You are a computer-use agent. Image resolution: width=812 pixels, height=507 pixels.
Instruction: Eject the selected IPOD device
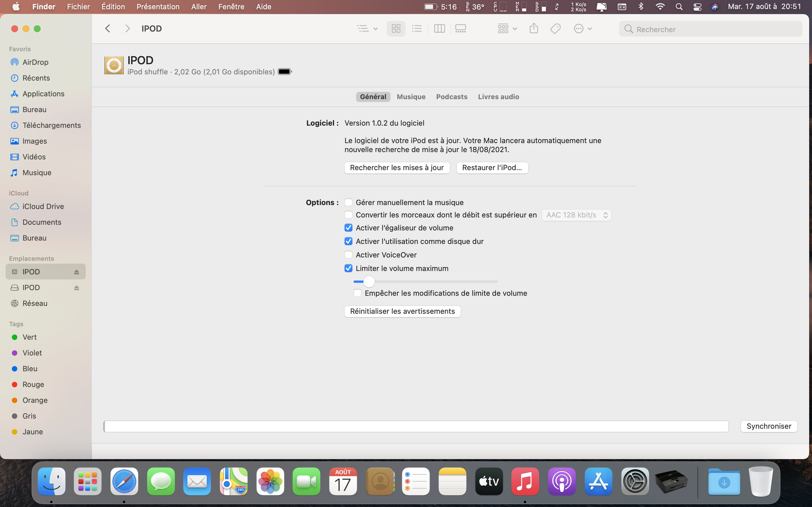click(76, 272)
